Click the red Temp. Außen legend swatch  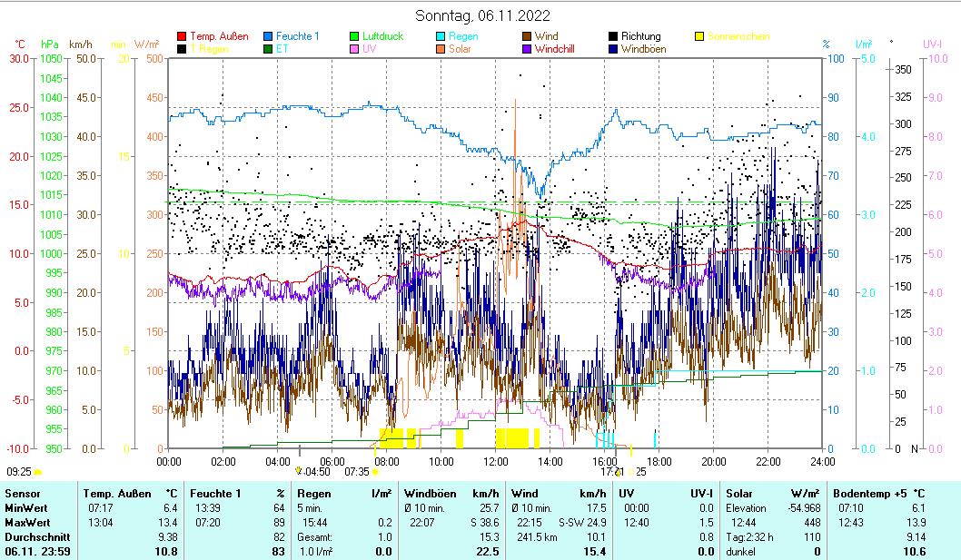tap(183, 37)
